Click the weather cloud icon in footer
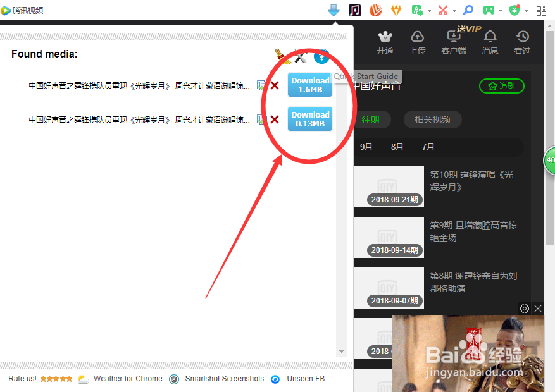 83,379
